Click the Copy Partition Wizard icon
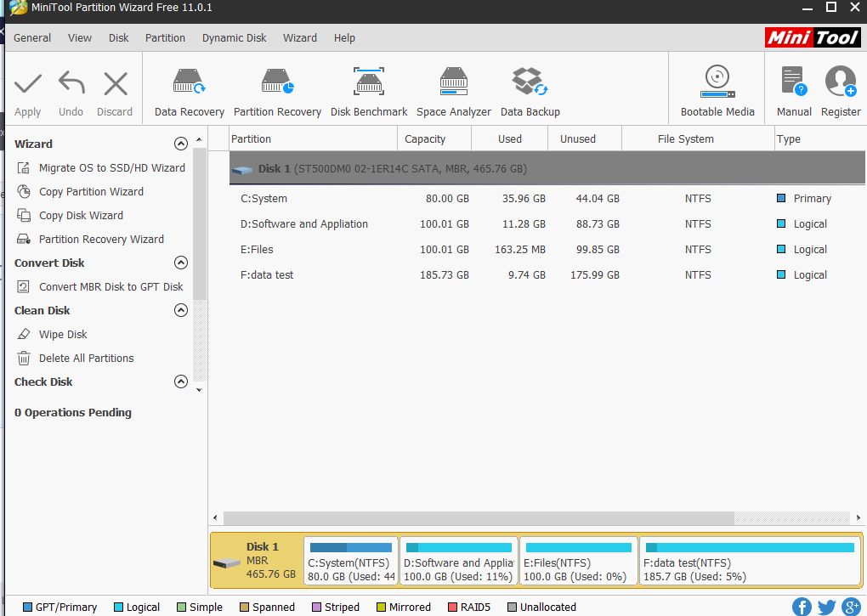The height and width of the screenshot is (616, 867). [x=23, y=192]
